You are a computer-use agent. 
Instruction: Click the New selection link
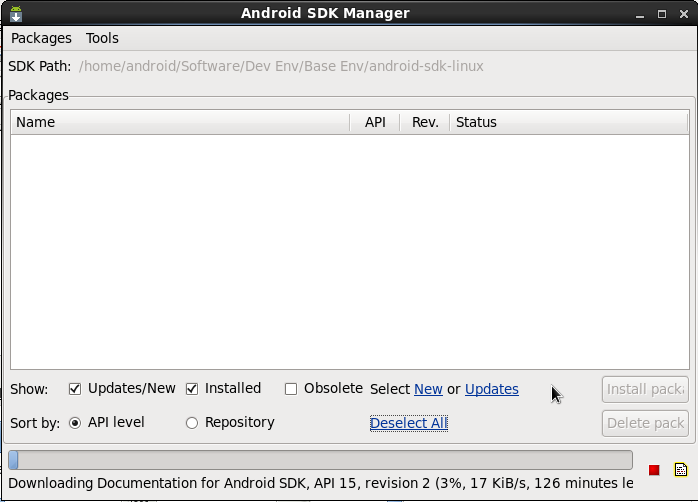click(428, 389)
